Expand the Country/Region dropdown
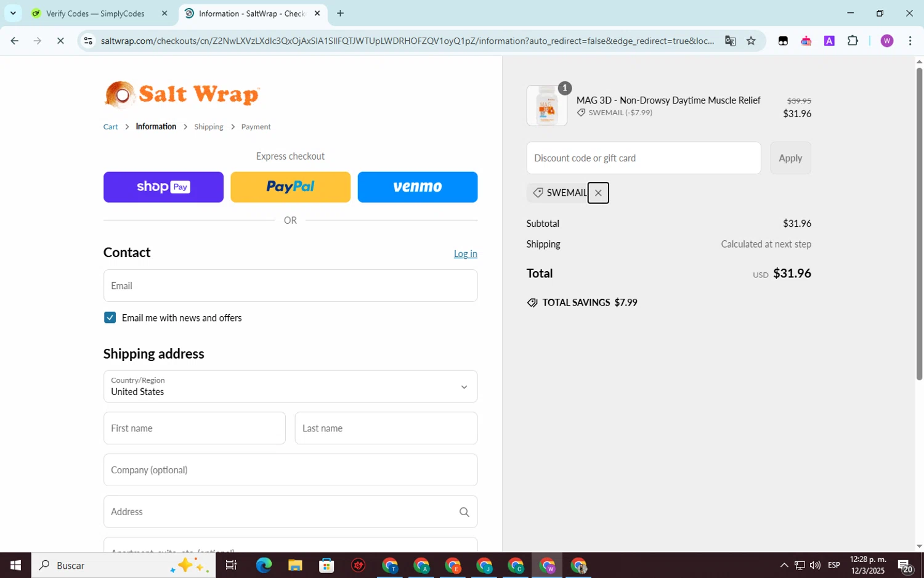924x578 pixels. click(x=290, y=386)
